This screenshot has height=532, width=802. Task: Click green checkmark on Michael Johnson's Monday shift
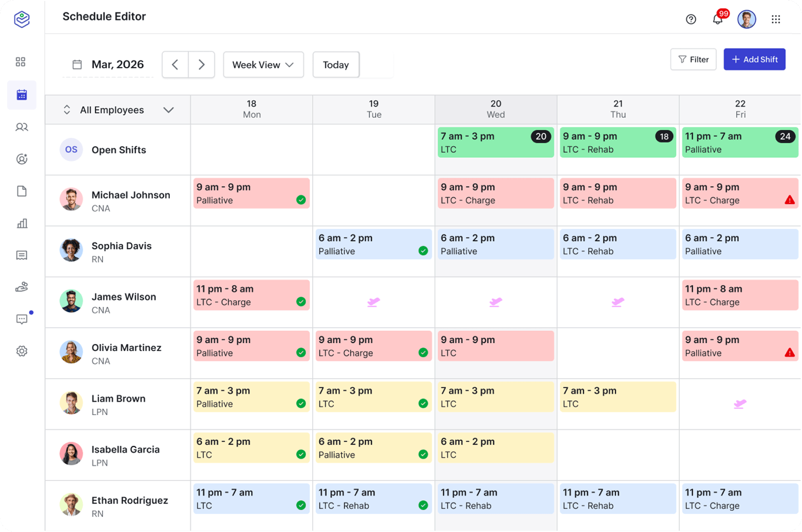pos(301,200)
